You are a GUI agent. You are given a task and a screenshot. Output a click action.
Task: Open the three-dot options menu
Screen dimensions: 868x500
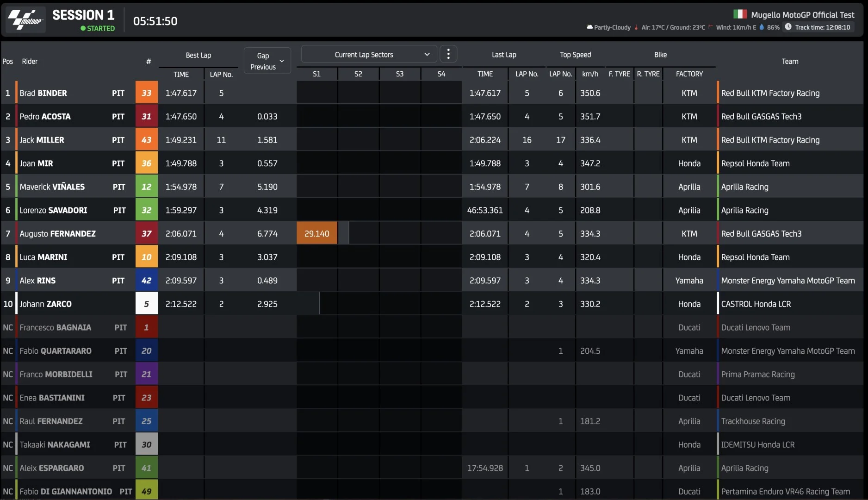tap(448, 54)
